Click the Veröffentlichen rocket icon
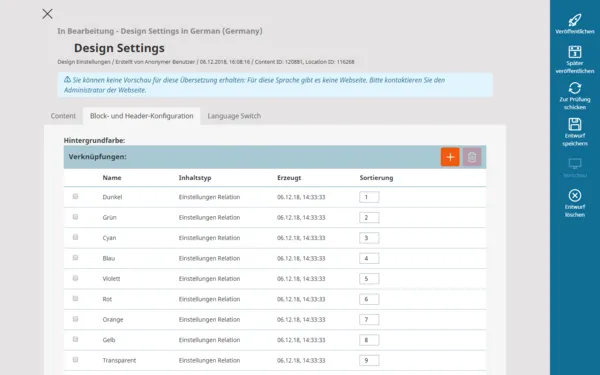Viewport: 600px width, 375px height. click(x=575, y=20)
